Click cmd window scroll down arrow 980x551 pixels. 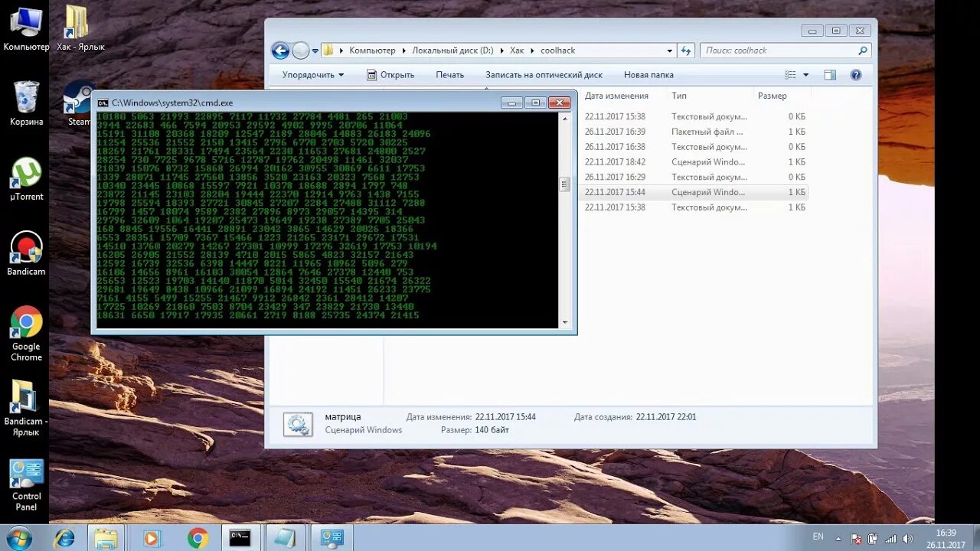pos(565,323)
